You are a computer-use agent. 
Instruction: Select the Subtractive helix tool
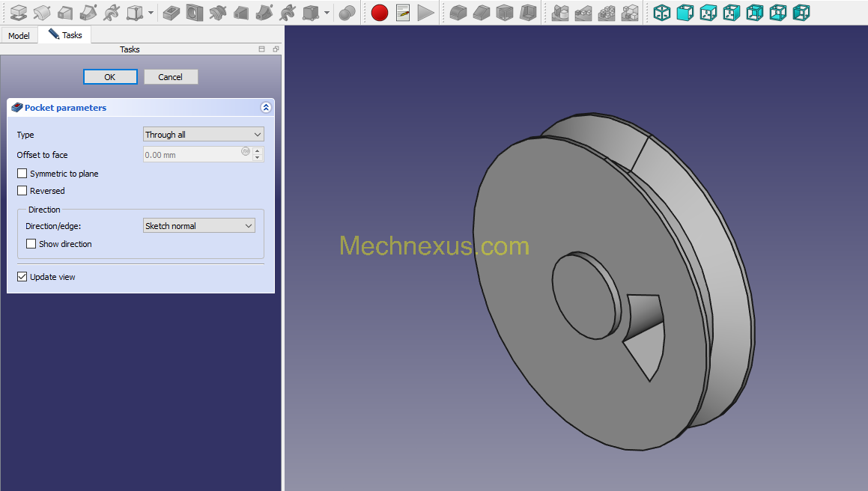pos(288,12)
